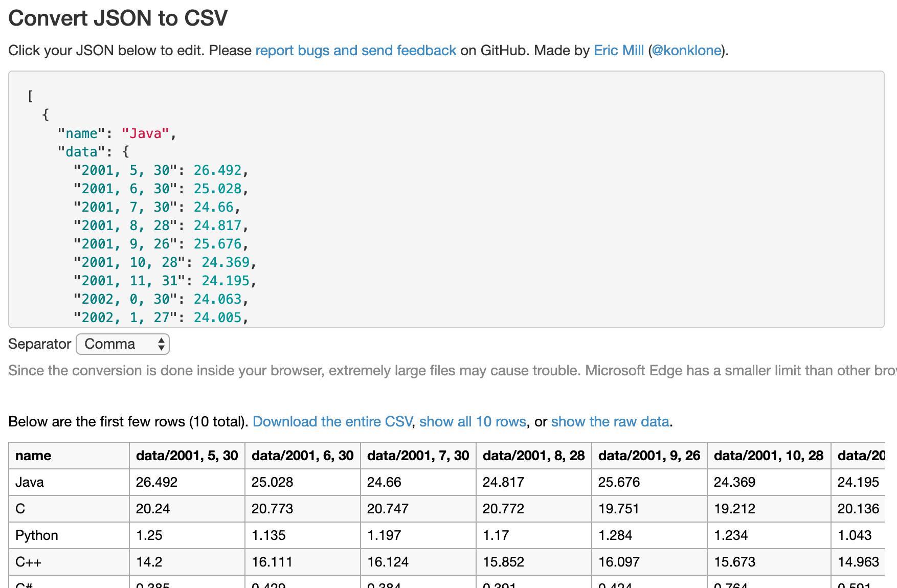This screenshot has width=897, height=588.
Task: Open the Separator dropdown showing Comma
Action: (122, 344)
